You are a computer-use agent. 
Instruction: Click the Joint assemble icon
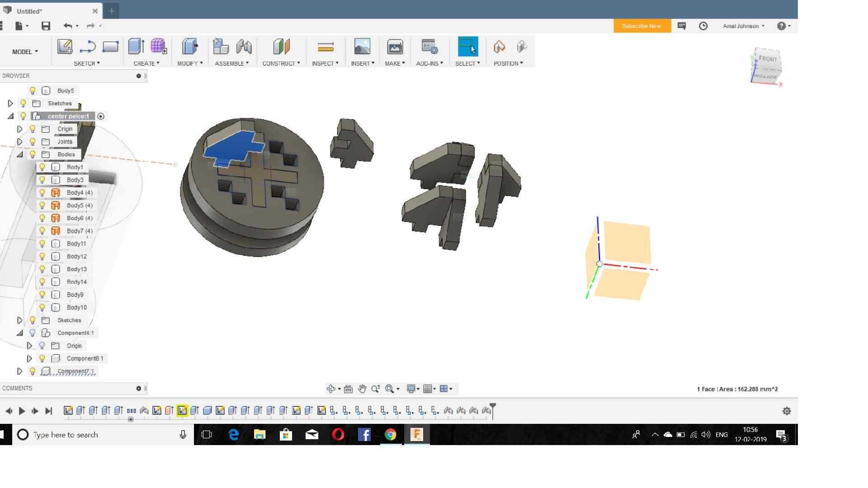pos(244,47)
